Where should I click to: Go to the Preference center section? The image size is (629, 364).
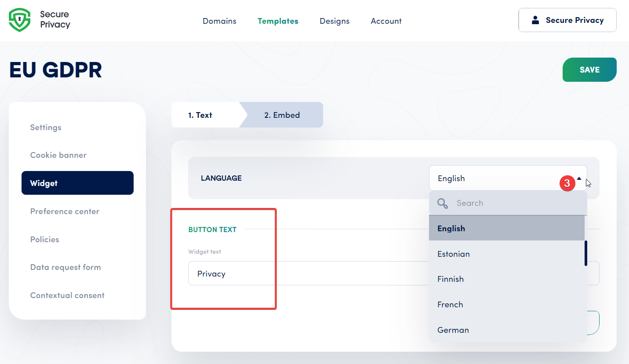click(65, 211)
